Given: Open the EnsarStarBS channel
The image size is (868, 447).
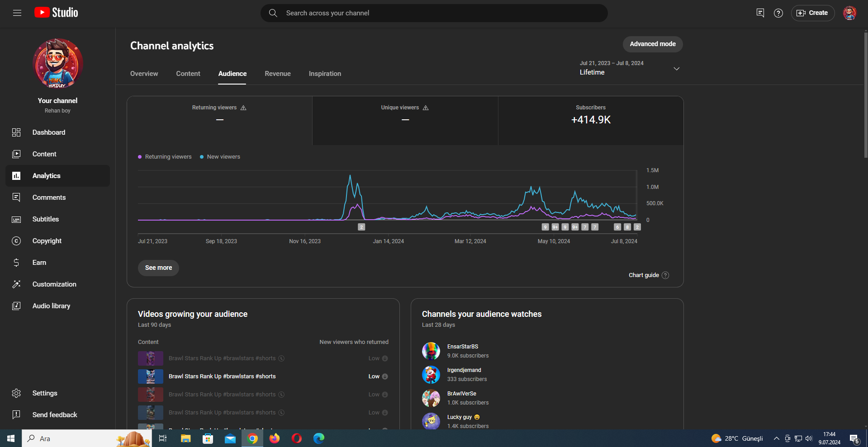Looking at the screenshot, I should pyautogui.click(x=463, y=347).
